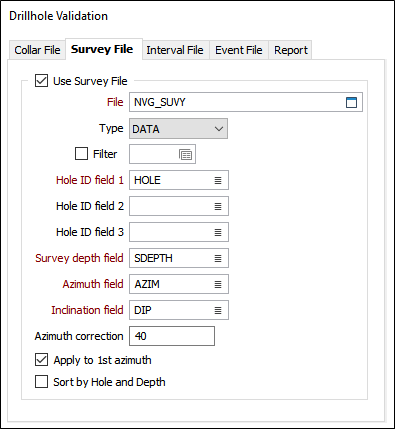Click the list icon for Azimuth field

tap(218, 284)
